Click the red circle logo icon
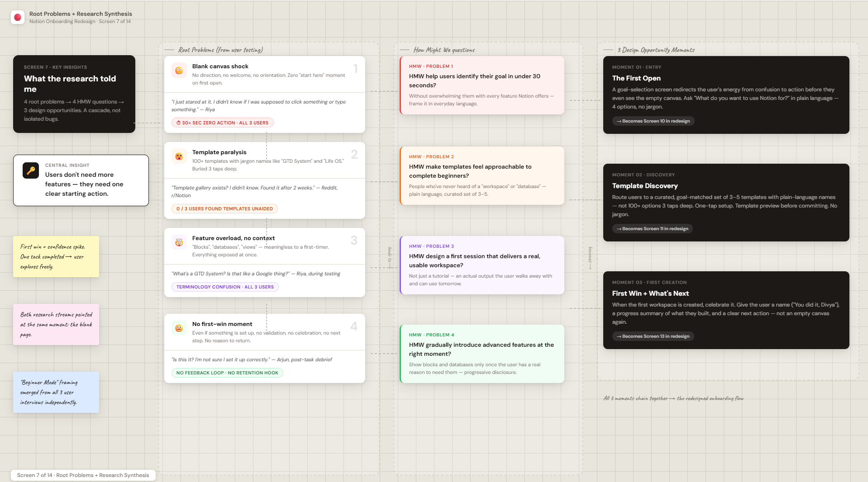 tap(18, 17)
